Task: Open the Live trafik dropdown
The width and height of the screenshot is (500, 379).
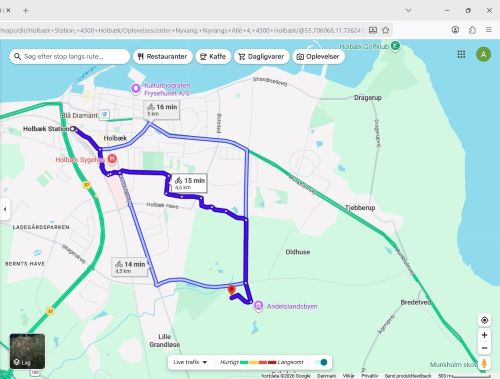Action: (x=190, y=362)
